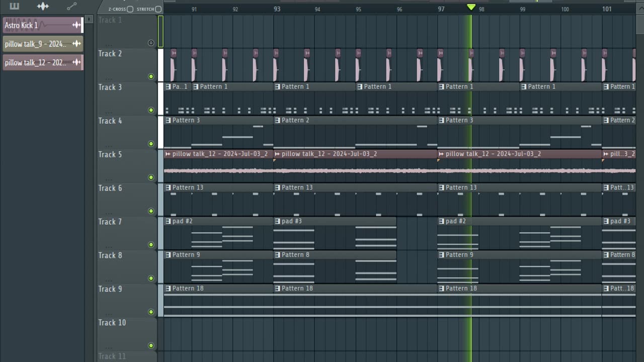Mute Track 7
Image resolution: width=644 pixels, height=362 pixels.
[151, 245]
